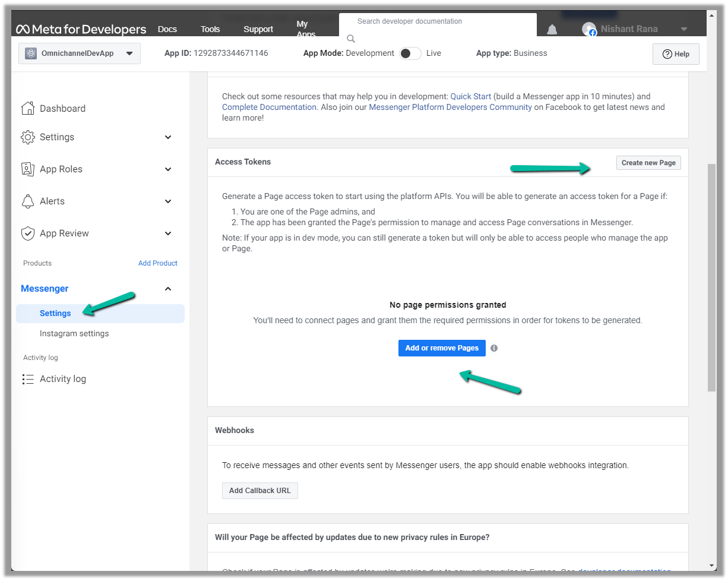
Task: Open the Tools menu
Action: (210, 29)
